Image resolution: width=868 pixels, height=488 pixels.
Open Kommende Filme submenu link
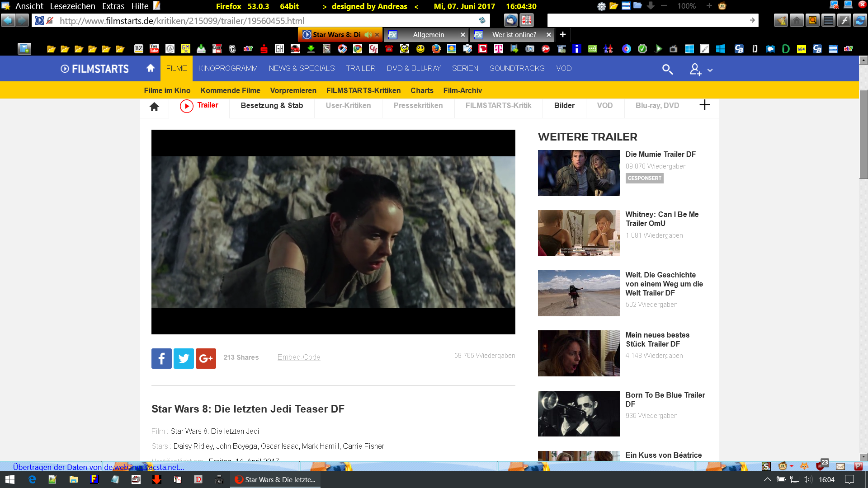click(230, 90)
